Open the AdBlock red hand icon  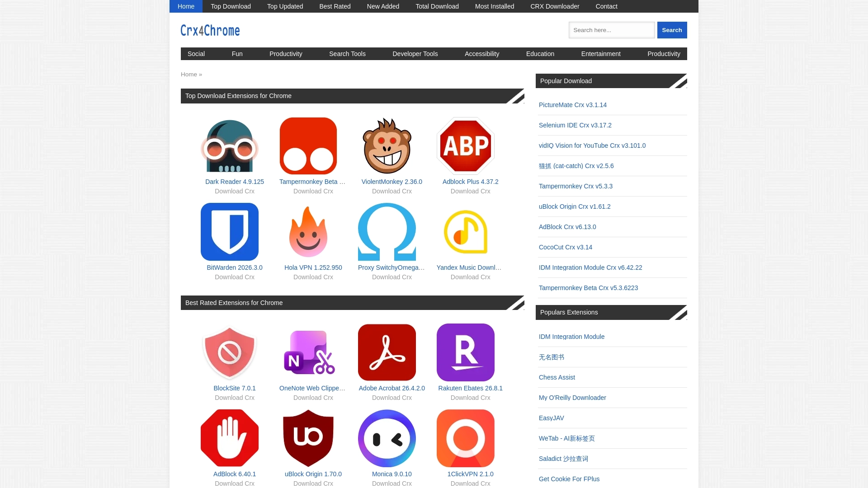click(x=230, y=438)
